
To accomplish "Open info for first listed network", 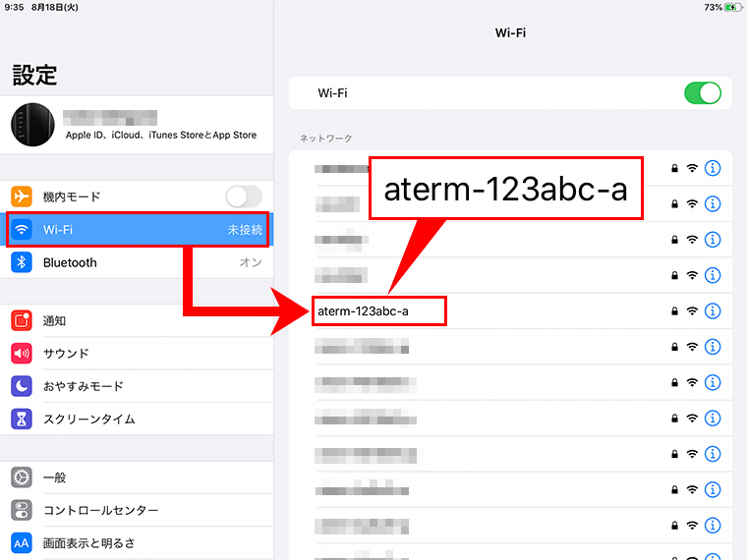I will [714, 168].
